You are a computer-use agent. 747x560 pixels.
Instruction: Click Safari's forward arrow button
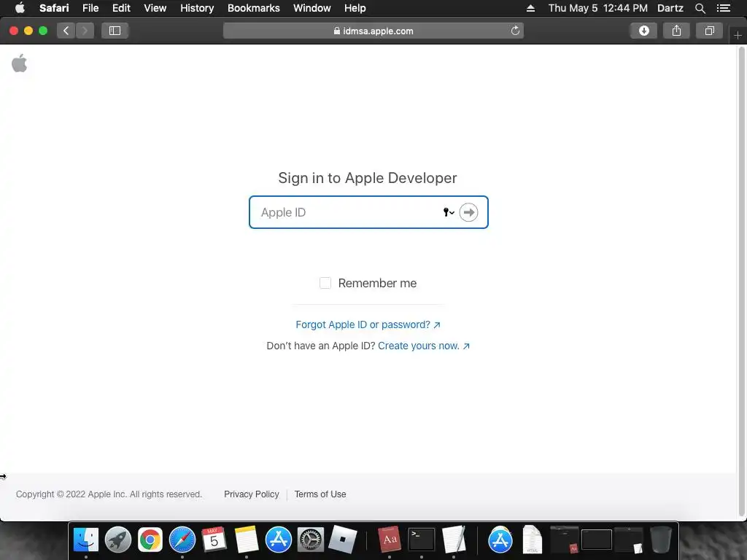point(85,31)
